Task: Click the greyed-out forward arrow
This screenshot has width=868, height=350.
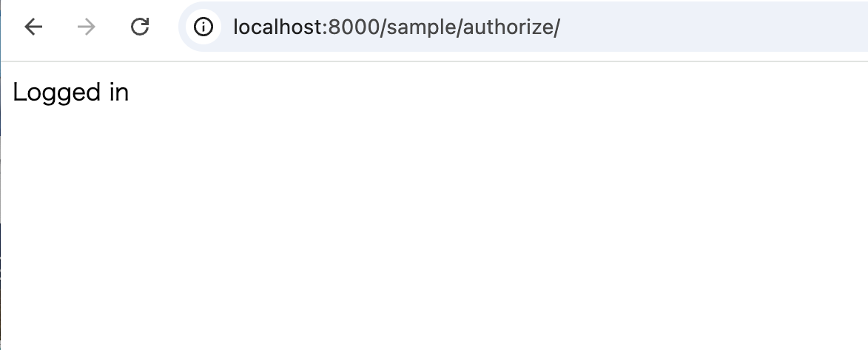Action: tap(87, 27)
